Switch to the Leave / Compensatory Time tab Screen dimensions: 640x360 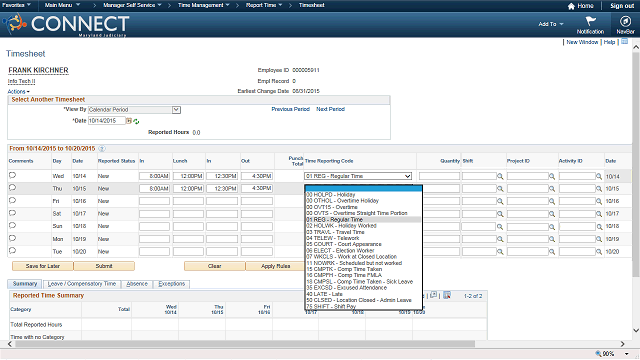pos(82,284)
